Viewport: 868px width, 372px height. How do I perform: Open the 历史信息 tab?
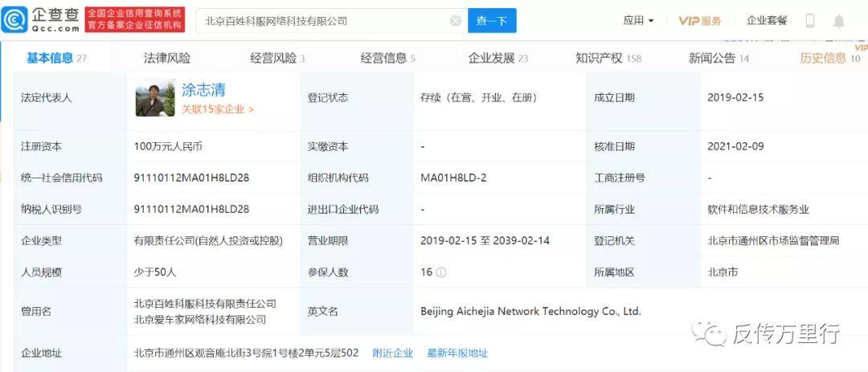point(829,58)
